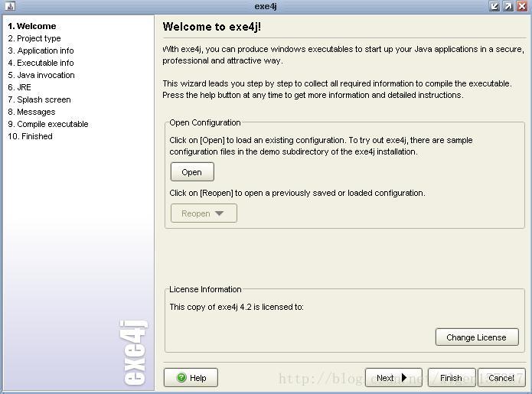Image resolution: width=532 pixels, height=394 pixels.
Task: Minimize the exe4j window
Action: click(494, 6)
